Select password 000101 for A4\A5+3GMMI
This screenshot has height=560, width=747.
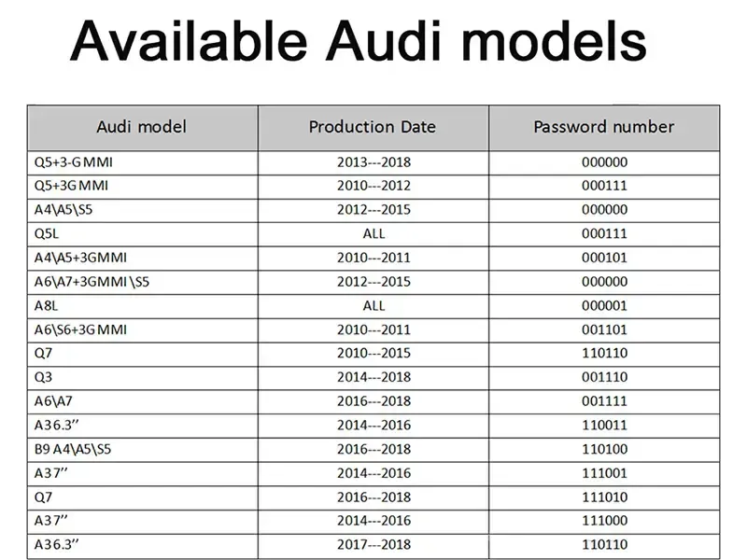point(604,259)
